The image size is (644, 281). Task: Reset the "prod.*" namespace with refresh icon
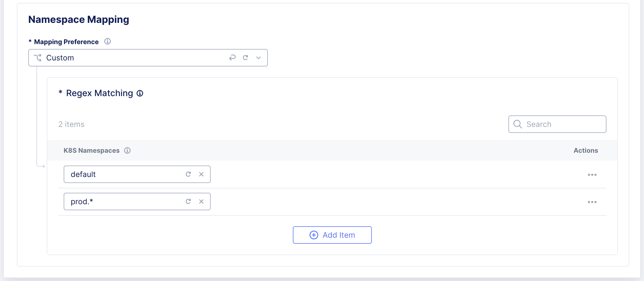click(x=188, y=201)
